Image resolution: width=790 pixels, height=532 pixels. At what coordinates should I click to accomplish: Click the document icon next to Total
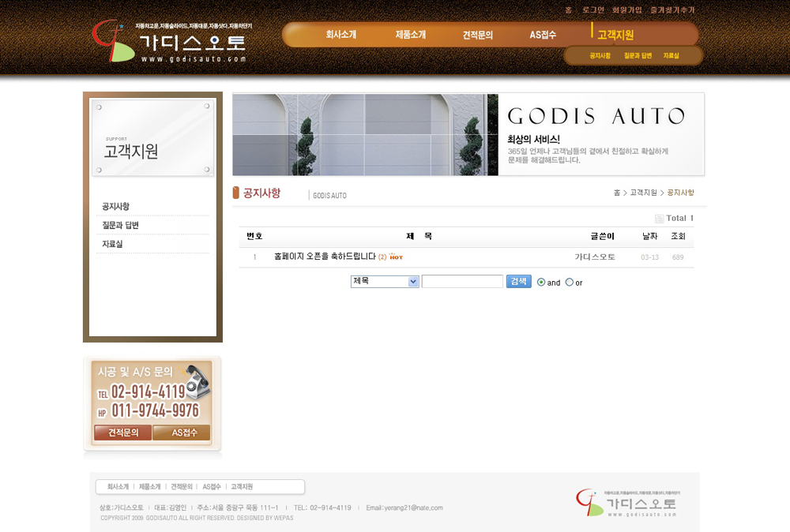pyautogui.click(x=659, y=219)
